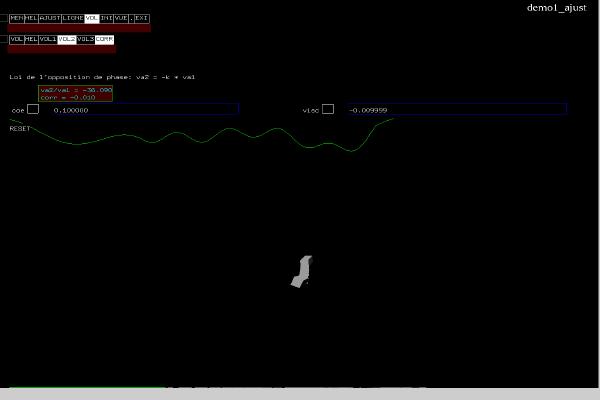Screen dimensions: 600x400
Task: Open the AJUST menu
Action: 49,18
